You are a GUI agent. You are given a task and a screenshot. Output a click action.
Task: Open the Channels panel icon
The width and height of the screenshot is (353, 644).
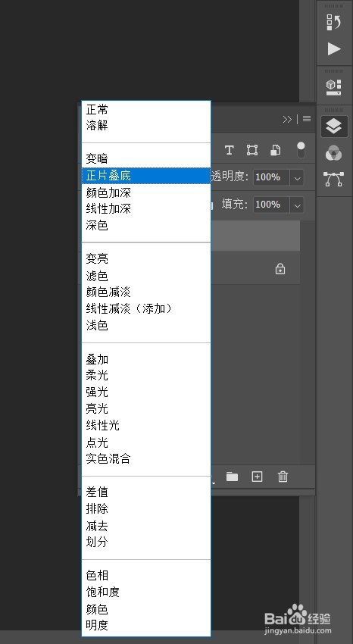pyautogui.click(x=334, y=153)
